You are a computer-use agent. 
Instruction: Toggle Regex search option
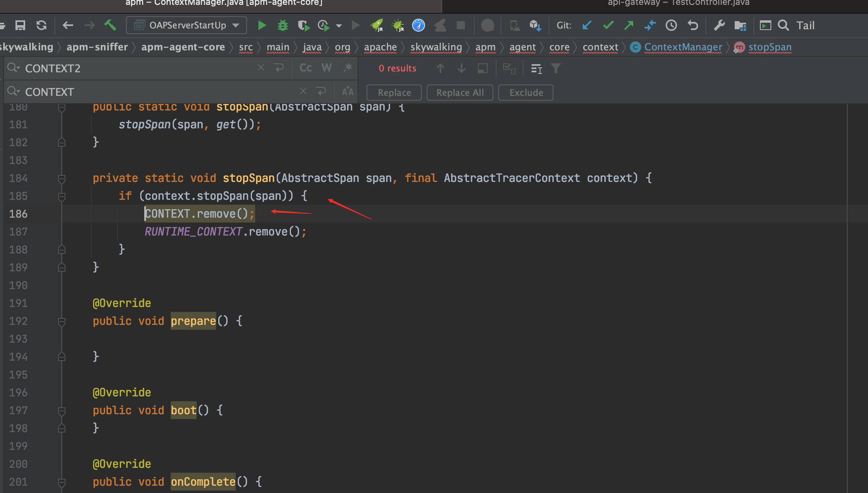(x=347, y=68)
